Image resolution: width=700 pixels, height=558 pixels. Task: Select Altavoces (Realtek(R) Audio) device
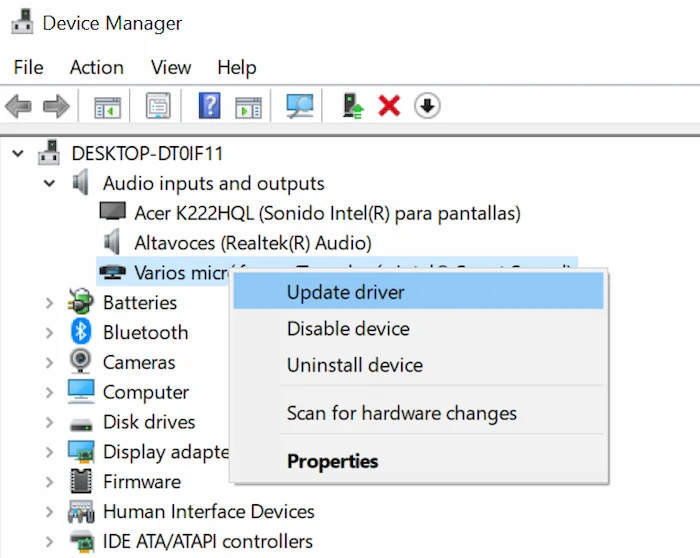pos(253,243)
